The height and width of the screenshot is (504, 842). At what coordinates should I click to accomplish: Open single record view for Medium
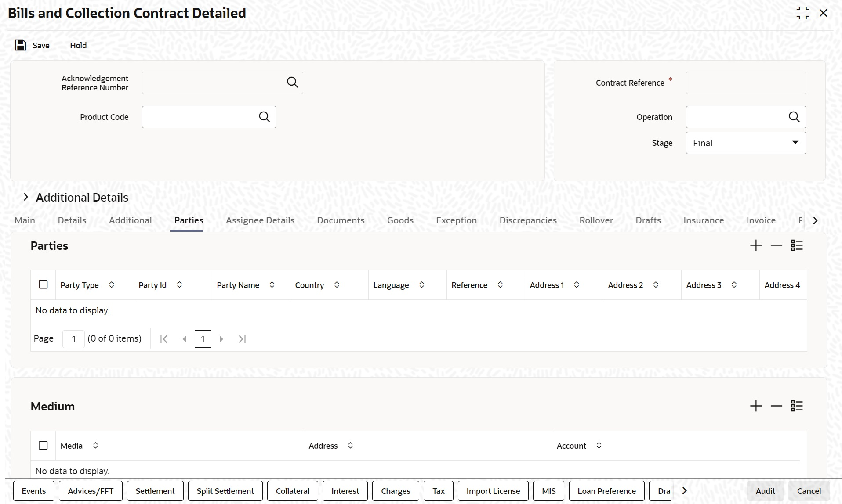[797, 406]
